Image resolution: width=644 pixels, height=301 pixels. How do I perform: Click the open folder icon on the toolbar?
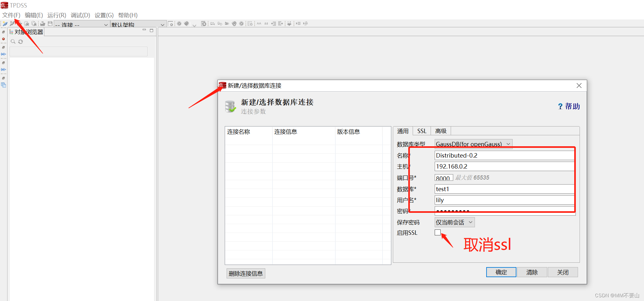point(42,23)
